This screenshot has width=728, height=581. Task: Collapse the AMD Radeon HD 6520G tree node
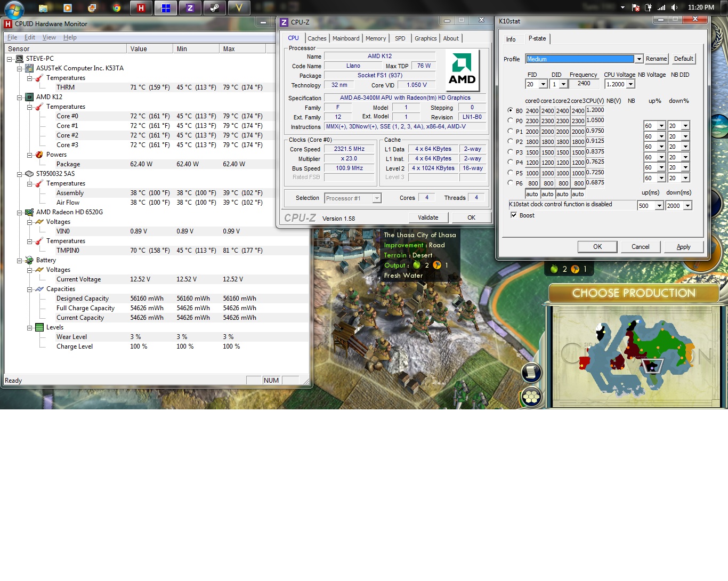click(x=20, y=212)
